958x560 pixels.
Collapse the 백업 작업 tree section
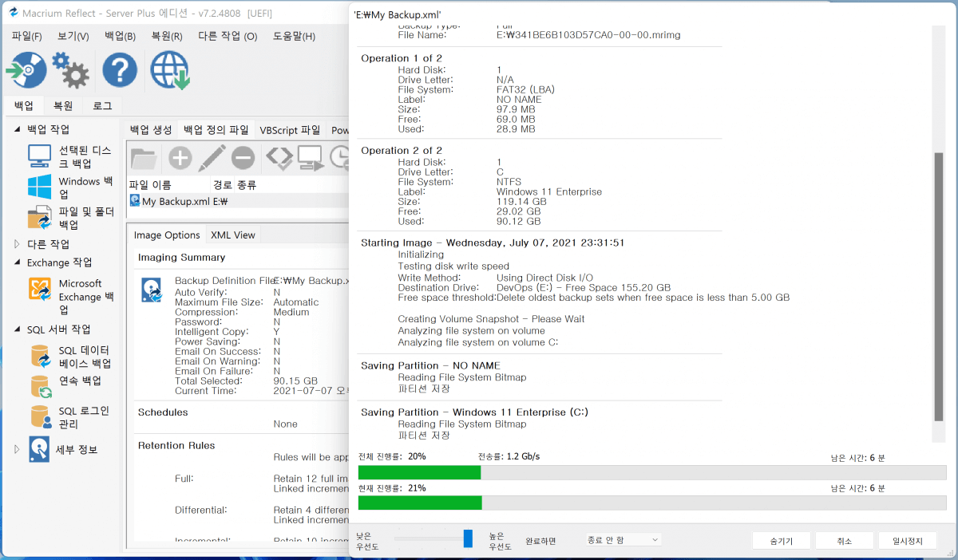pos(18,129)
